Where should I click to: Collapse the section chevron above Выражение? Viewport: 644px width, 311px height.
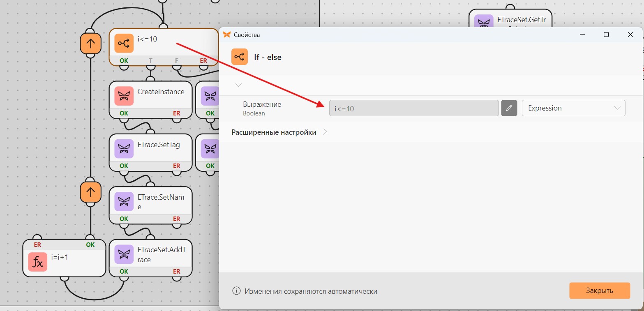pos(238,85)
